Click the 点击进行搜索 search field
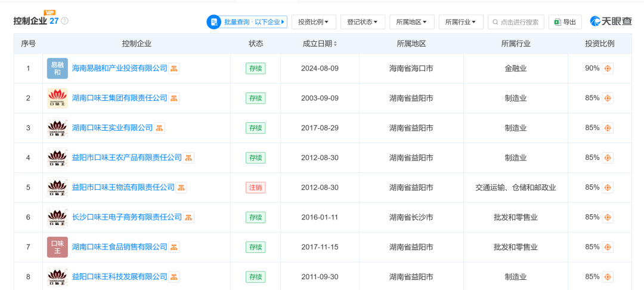Image resolution: width=644 pixels, height=290 pixels. (x=516, y=21)
